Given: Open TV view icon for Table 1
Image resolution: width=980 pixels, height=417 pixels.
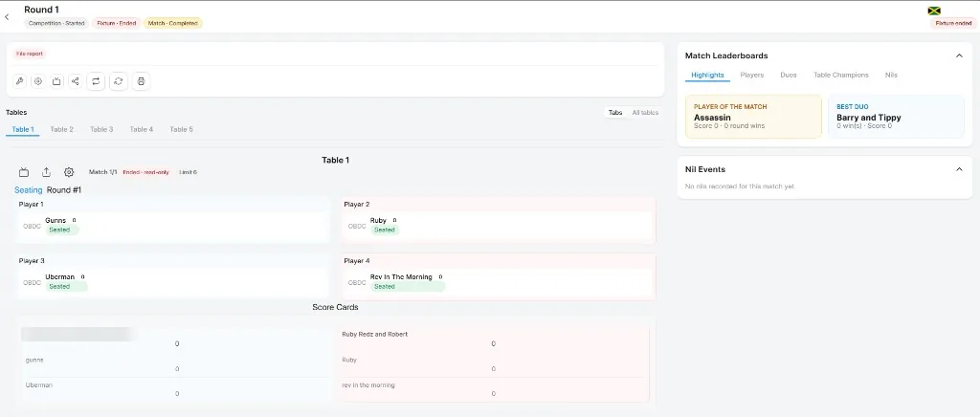Looking at the screenshot, I should pyautogui.click(x=24, y=172).
